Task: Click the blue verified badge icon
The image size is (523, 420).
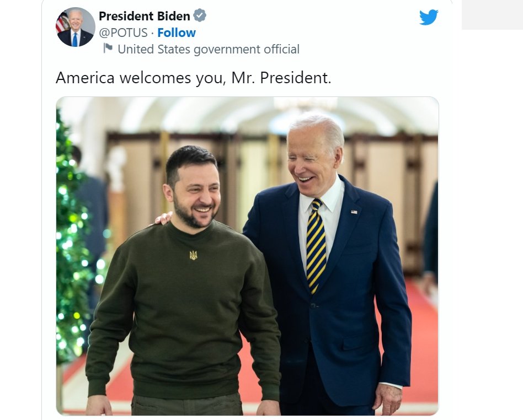Action: [200, 15]
